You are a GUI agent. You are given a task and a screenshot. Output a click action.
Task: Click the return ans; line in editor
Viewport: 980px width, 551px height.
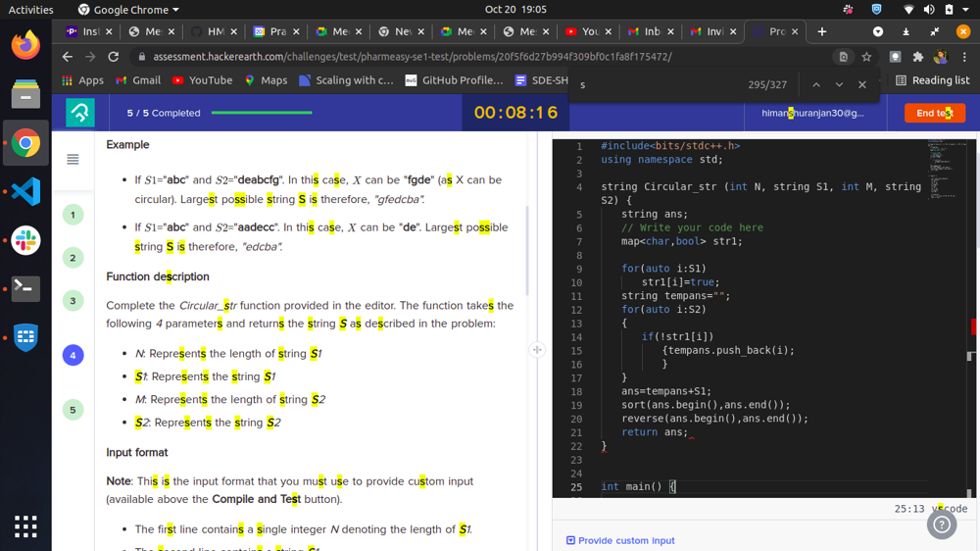654,432
